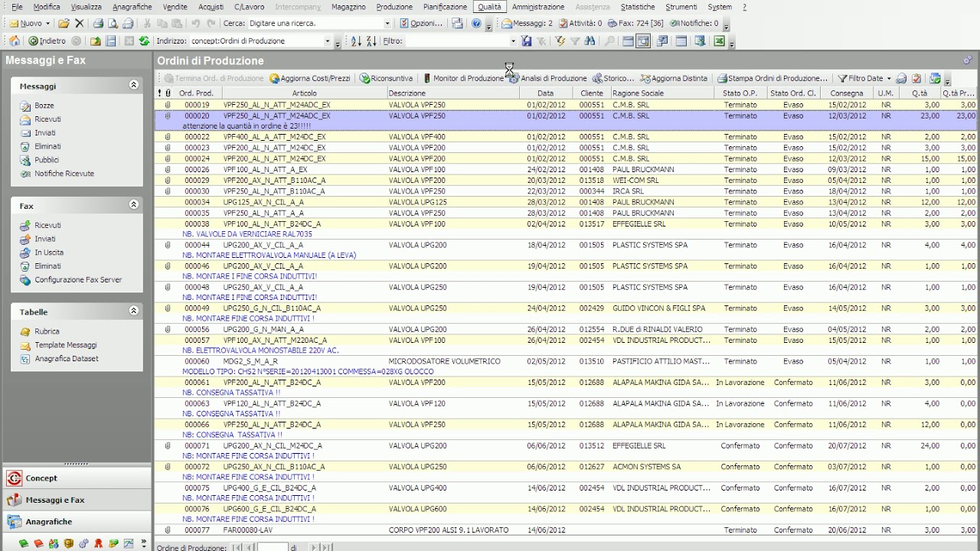Viewport: 980px width, 551px height.
Task: Sort by the Articolo column header
Action: 304,93
